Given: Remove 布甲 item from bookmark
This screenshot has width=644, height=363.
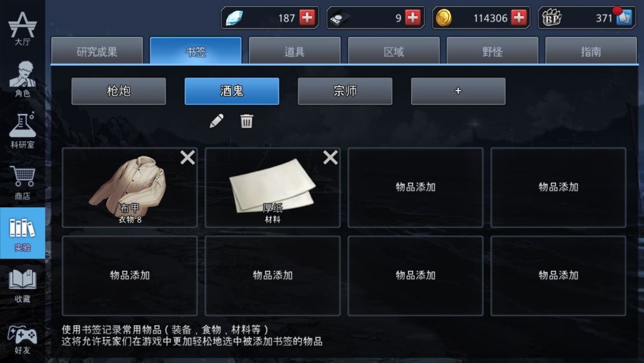Looking at the screenshot, I should [187, 158].
